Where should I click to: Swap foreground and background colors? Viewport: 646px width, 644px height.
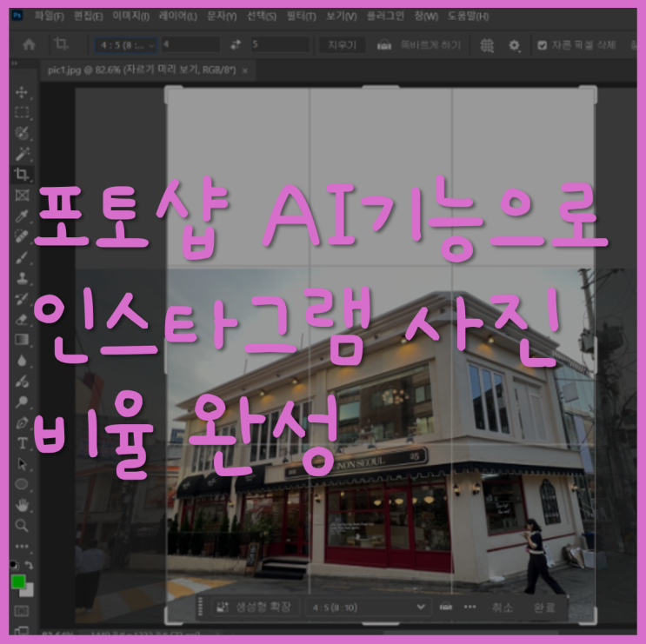pyautogui.click(x=29, y=565)
